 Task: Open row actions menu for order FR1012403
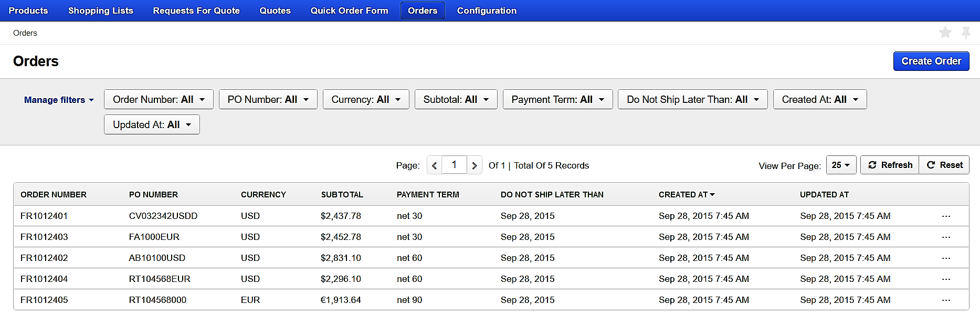tap(946, 237)
